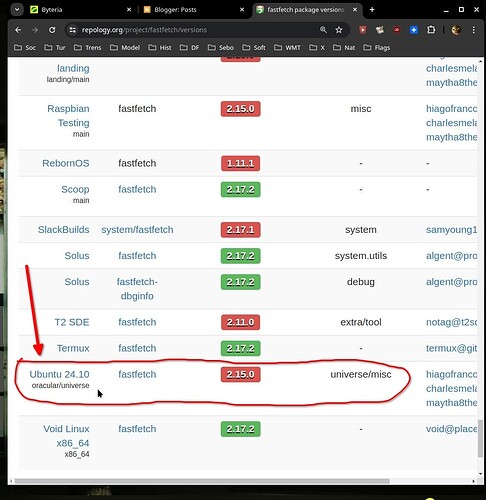Open the zoom magnifier icon in address bar

(x=323, y=30)
